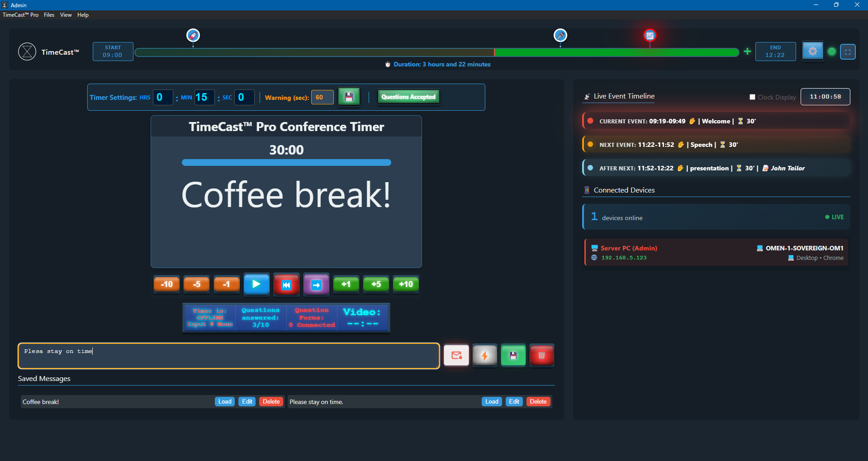Click the green plus to add event

[747, 52]
